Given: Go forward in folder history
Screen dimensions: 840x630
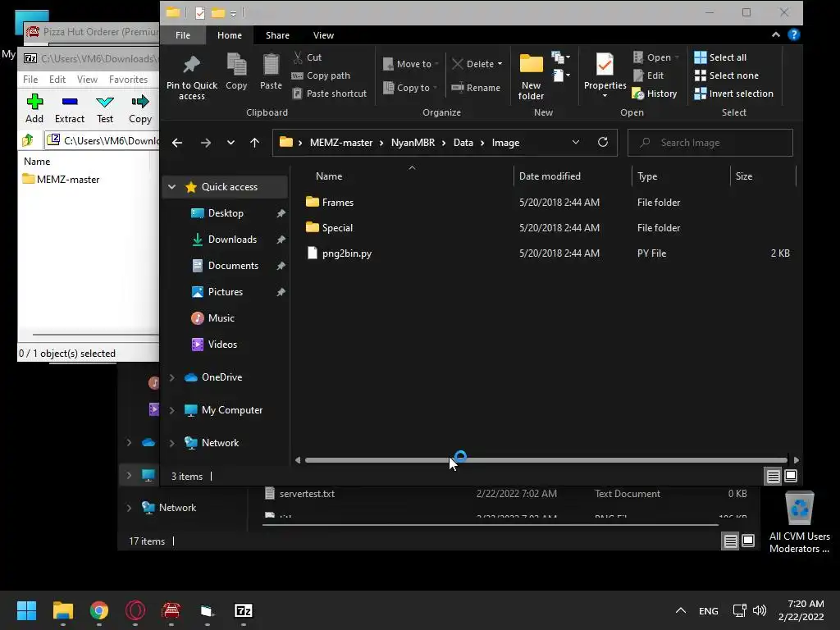Looking at the screenshot, I should (205, 143).
